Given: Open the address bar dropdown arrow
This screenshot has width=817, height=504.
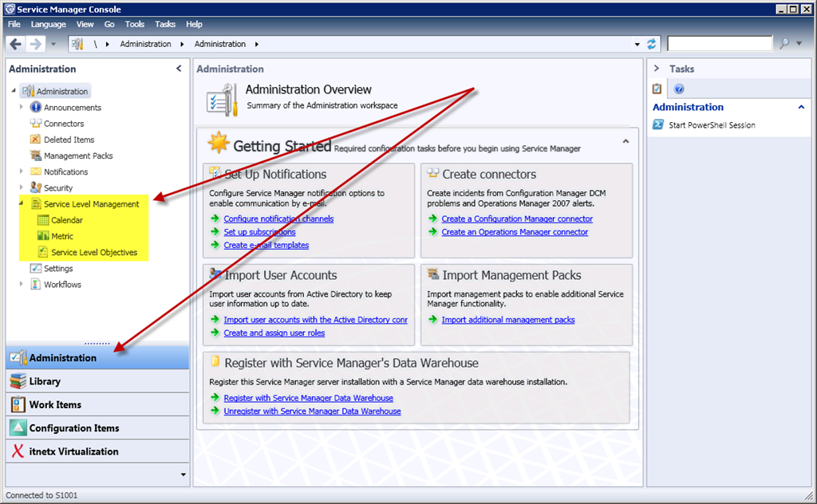Looking at the screenshot, I should (637, 45).
